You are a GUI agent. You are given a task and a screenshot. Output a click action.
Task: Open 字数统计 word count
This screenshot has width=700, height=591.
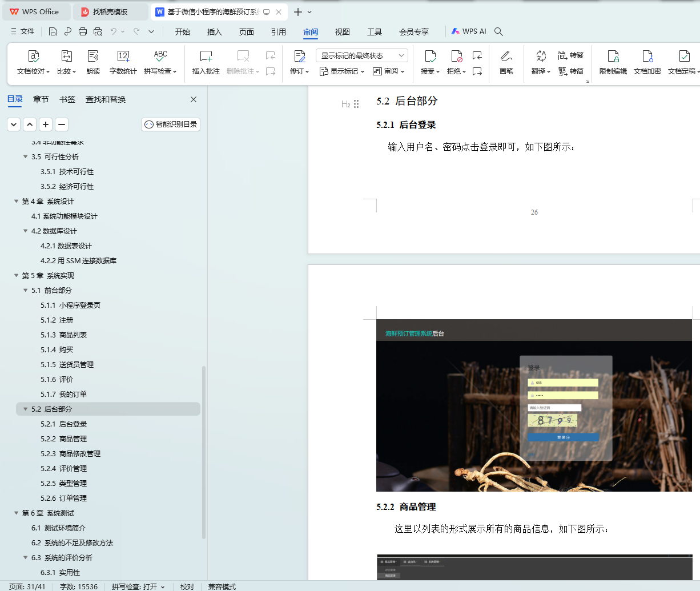click(x=123, y=63)
